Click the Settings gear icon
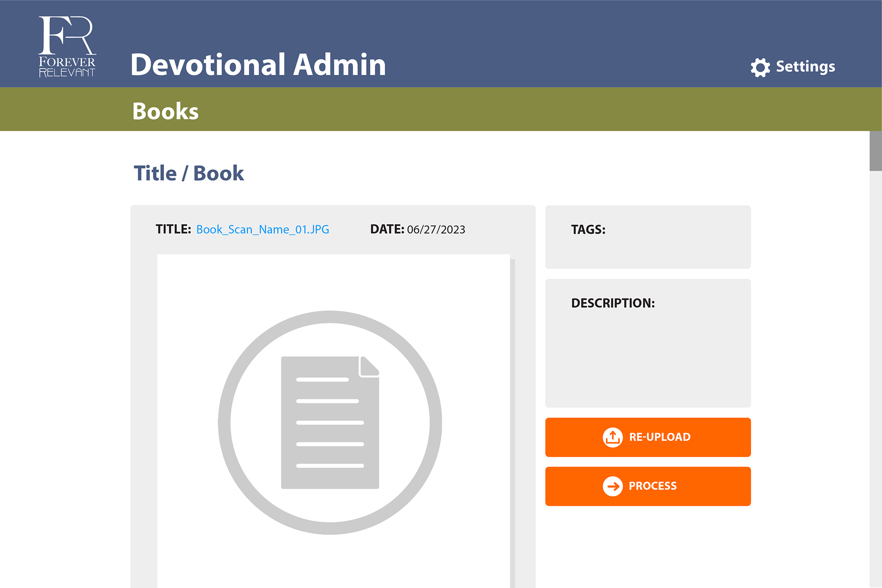The image size is (882, 588). click(x=760, y=68)
